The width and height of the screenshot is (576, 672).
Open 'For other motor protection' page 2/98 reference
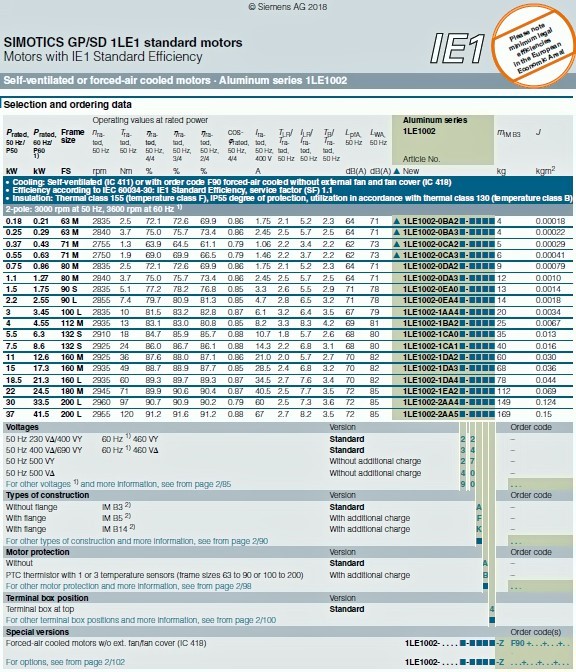pyautogui.click(x=129, y=586)
